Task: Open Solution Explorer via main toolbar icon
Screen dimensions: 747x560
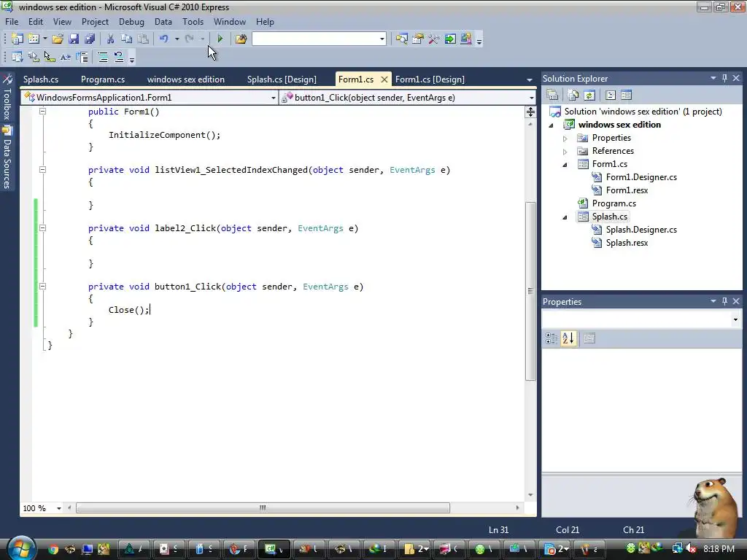Action: point(402,39)
